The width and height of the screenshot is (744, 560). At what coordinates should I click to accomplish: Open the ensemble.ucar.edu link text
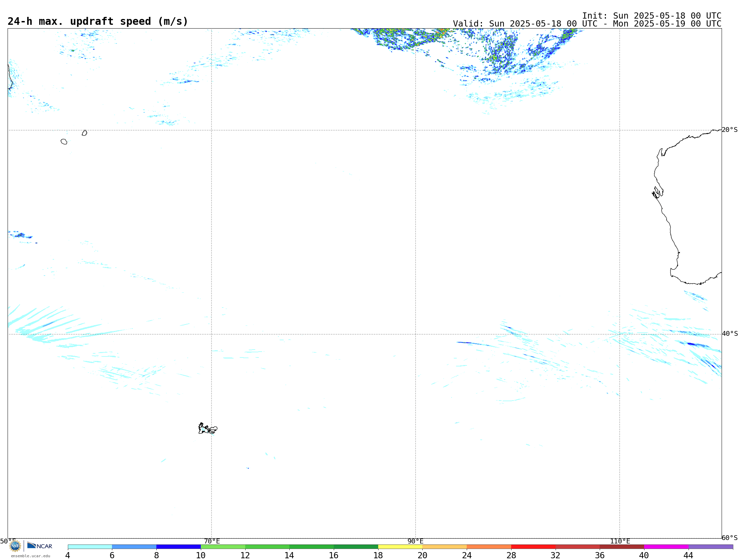[31, 556]
